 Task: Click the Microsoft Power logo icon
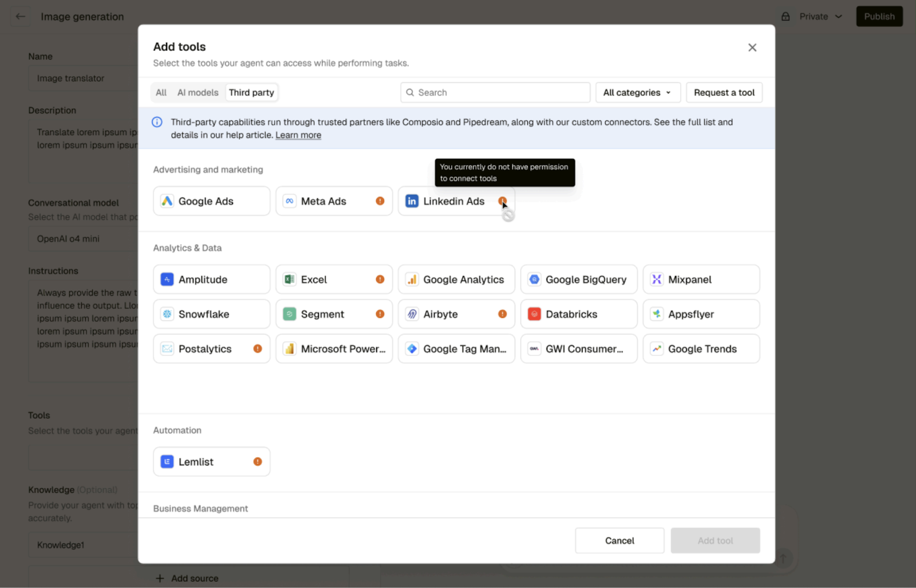pyautogui.click(x=290, y=349)
